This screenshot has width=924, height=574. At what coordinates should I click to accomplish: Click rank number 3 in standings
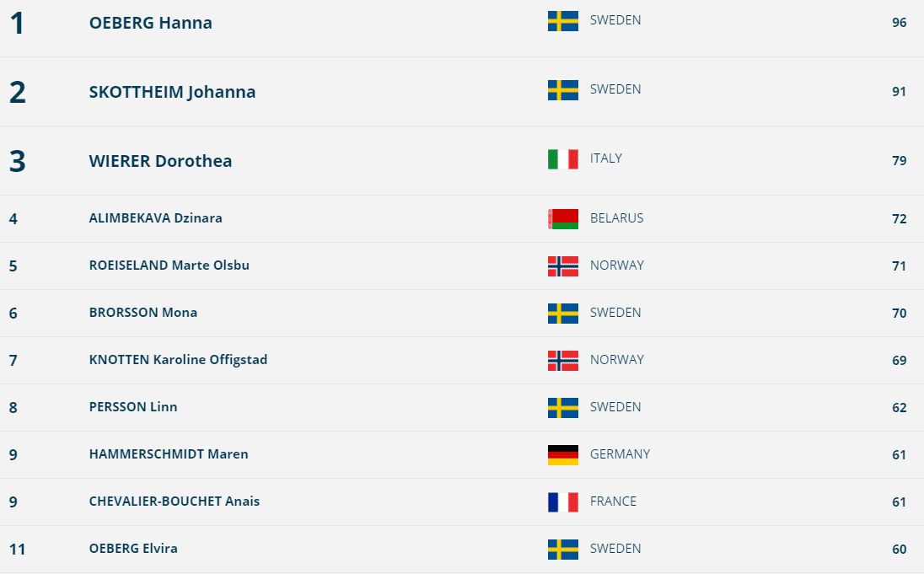point(17,161)
